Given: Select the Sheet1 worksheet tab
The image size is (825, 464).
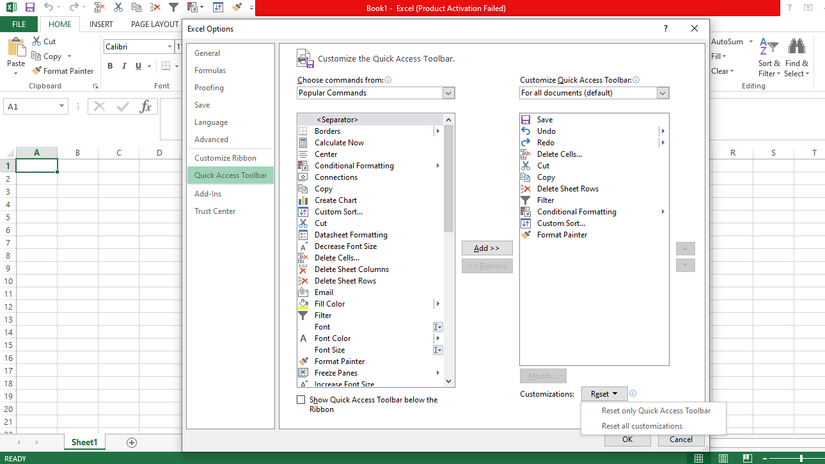Looking at the screenshot, I should click(84, 442).
